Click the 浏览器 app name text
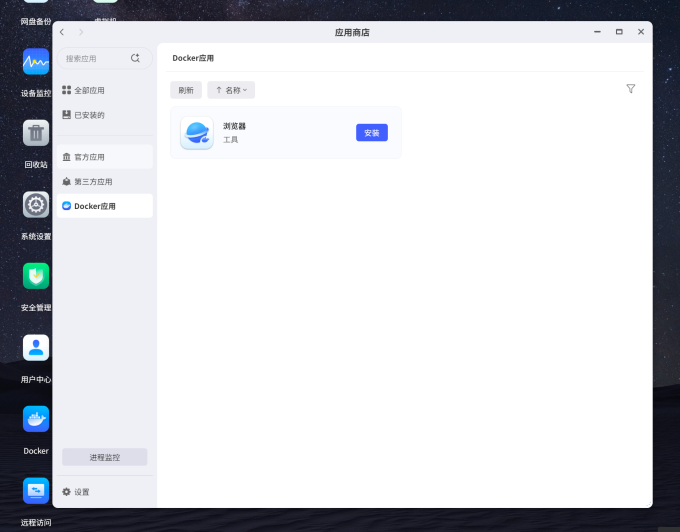The height and width of the screenshot is (532, 680). click(x=235, y=126)
